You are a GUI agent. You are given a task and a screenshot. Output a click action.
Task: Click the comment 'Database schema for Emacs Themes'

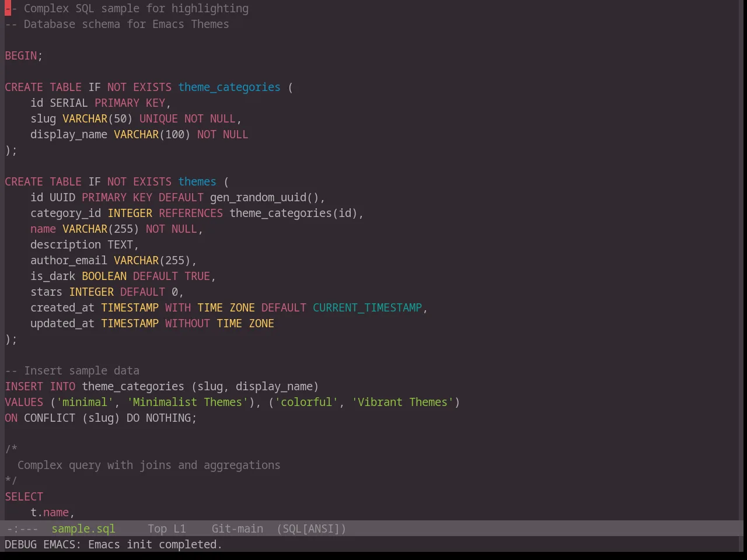(117, 24)
